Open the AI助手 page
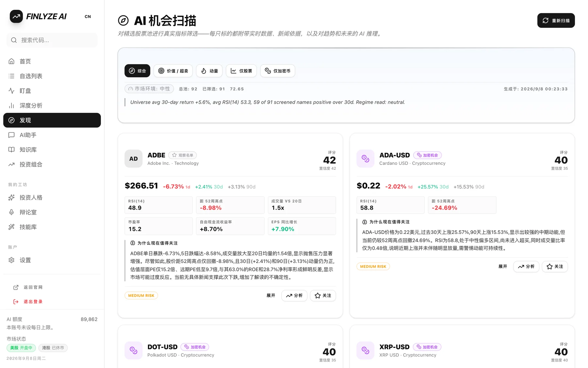Screen dimensions: 588x368 [x=52, y=135]
